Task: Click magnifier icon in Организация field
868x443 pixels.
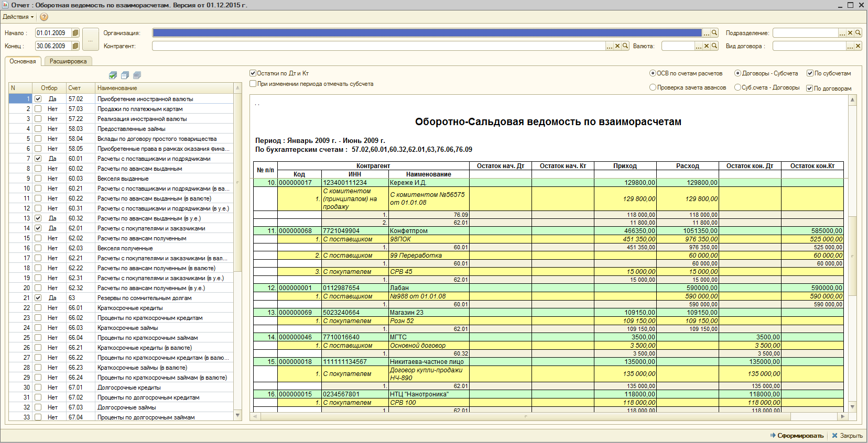Action: [714, 33]
